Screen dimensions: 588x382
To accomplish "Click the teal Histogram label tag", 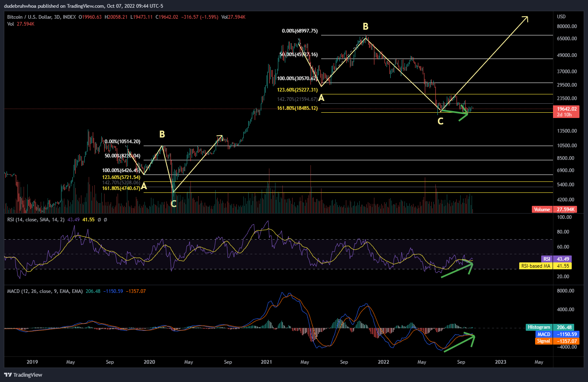I will point(539,327).
